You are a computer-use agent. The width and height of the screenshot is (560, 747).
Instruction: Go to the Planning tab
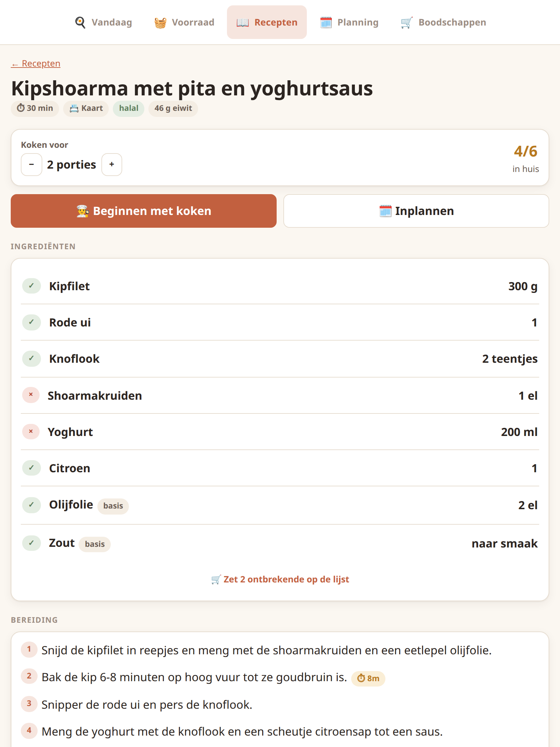(349, 22)
